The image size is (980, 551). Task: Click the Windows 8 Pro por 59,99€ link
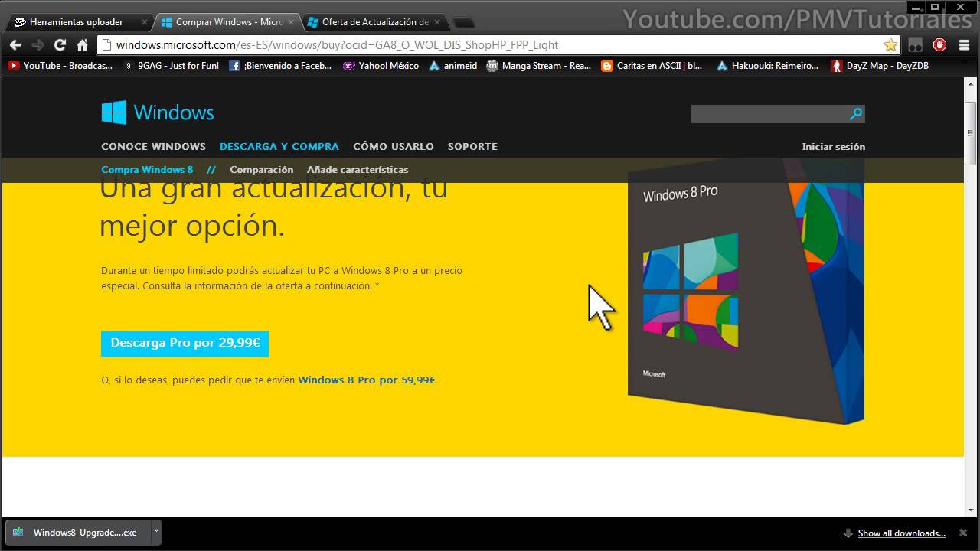[367, 380]
